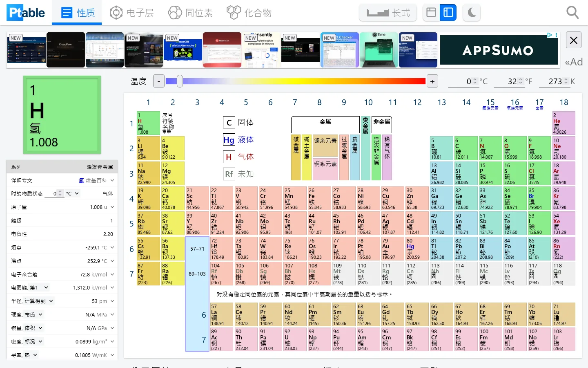Viewport: 588px width, 368px height.
Task: Open the °C unit dropdown for 时的物质状态
Action: pos(73,193)
